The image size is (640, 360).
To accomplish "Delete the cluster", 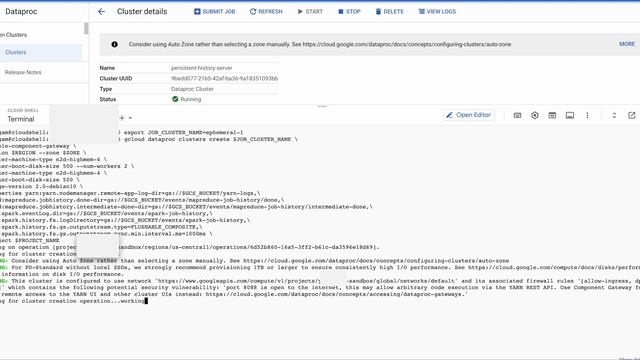I will coord(389,11).
